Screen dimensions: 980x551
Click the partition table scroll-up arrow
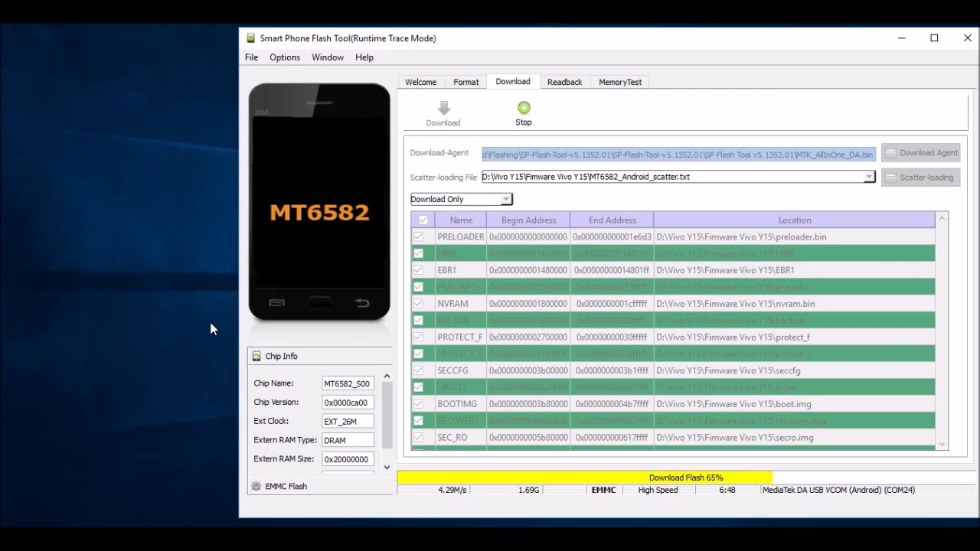942,220
